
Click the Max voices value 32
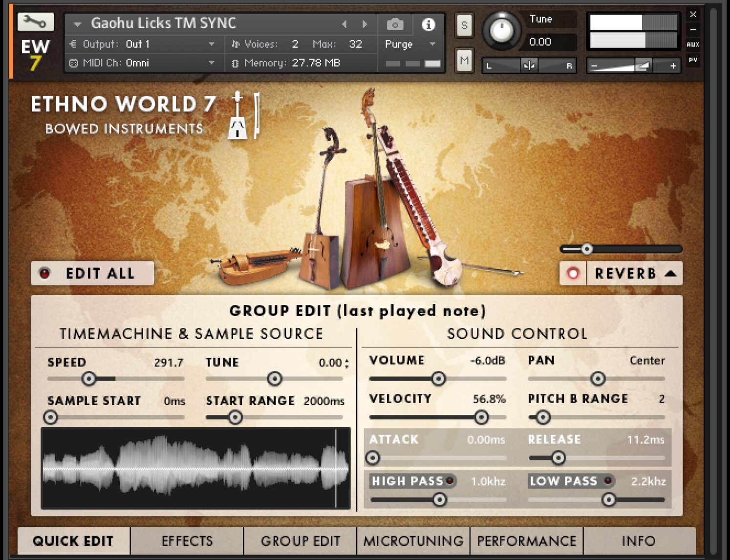[x=355, y=44]
